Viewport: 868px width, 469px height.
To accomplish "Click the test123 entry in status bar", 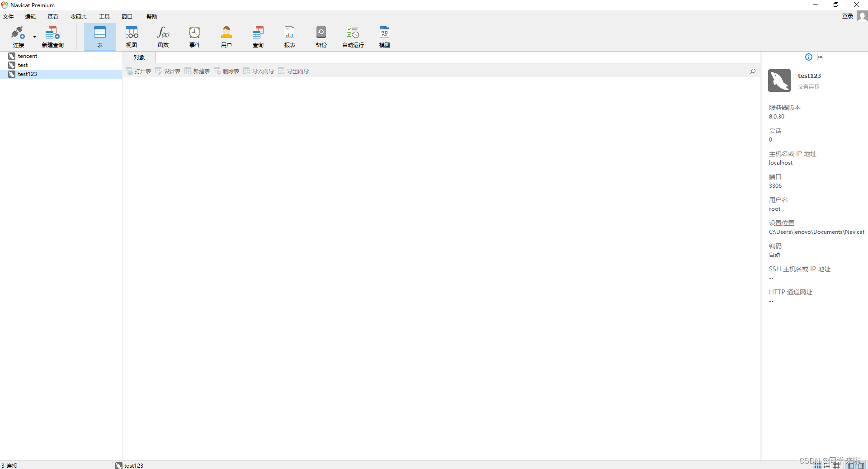I will 129,465.
